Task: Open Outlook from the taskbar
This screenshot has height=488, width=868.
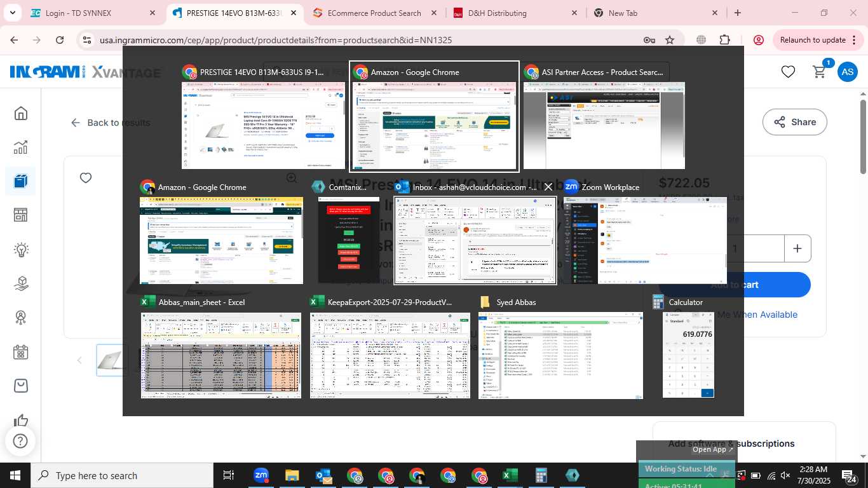Action: (x=323, y=475)
